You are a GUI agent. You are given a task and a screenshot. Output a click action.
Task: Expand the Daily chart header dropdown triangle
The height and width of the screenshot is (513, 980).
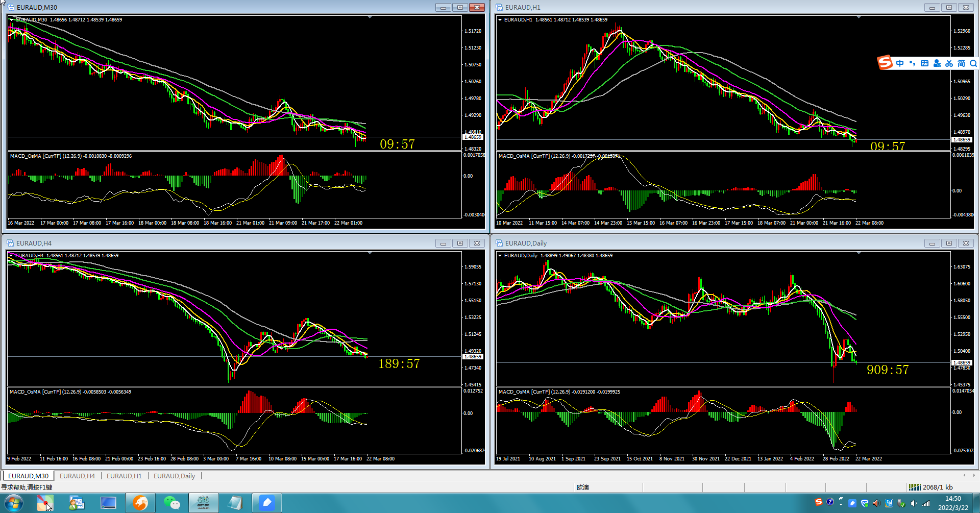click(500, 255)
